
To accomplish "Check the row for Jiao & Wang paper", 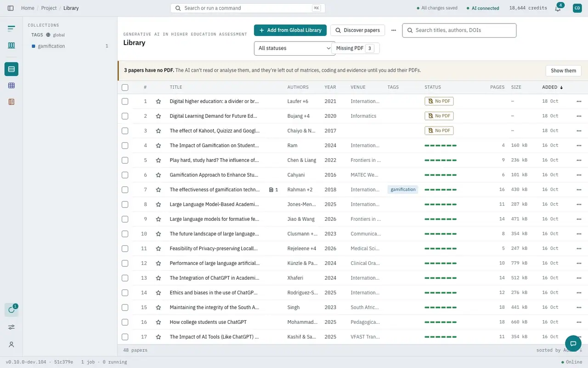I will pos(125,219).
